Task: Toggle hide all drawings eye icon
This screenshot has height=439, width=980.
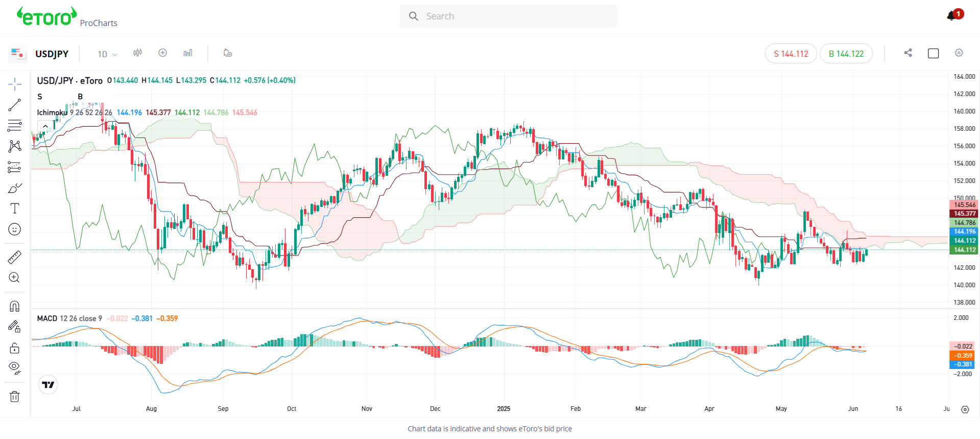Action: 15,368
